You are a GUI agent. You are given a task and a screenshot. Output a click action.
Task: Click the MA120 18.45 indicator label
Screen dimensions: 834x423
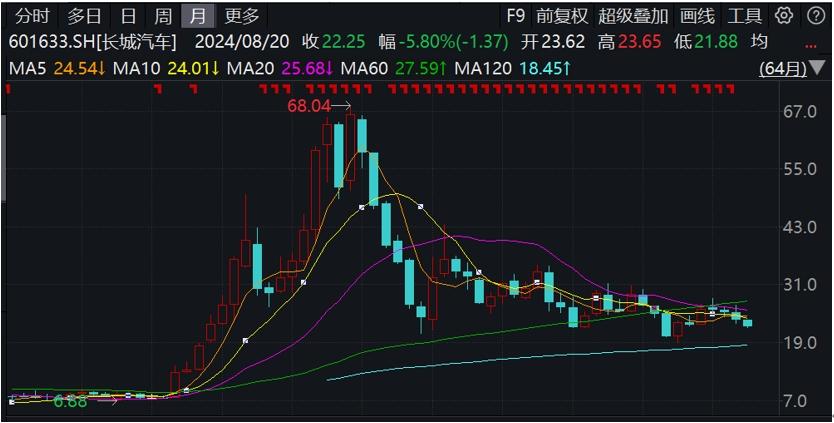[514, 68]
